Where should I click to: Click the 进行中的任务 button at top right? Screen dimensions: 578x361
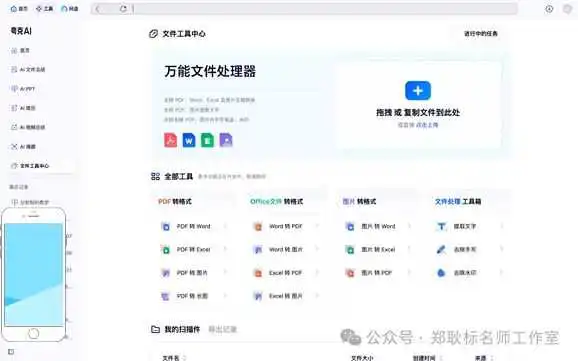tap(481, 34)
